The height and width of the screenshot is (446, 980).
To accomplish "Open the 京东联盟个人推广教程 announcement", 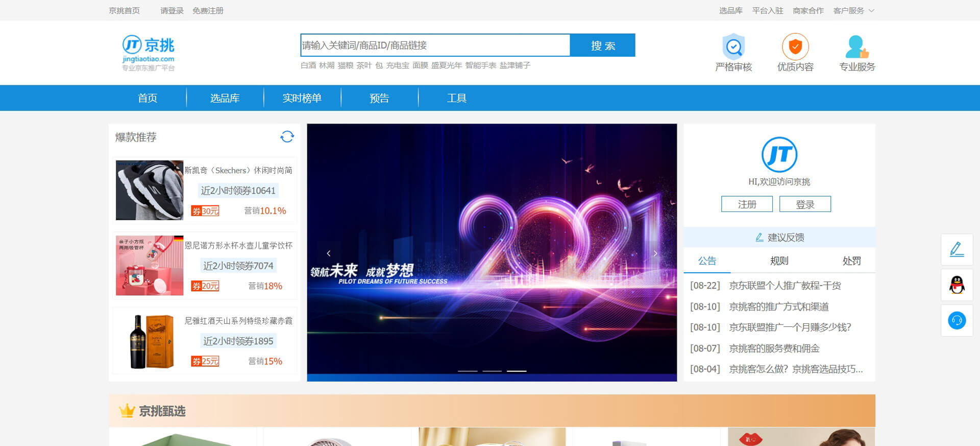I will 785,286.
